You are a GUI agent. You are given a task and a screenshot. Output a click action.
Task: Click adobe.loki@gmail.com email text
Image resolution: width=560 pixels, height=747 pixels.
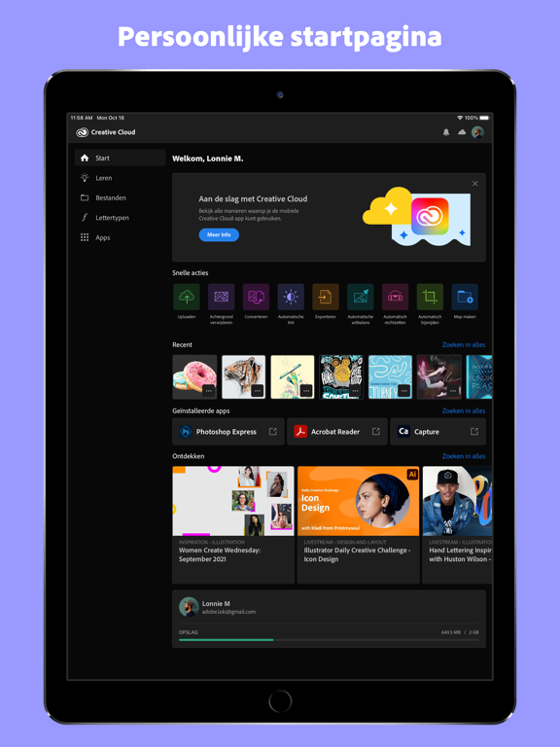(x=228, y=612)
